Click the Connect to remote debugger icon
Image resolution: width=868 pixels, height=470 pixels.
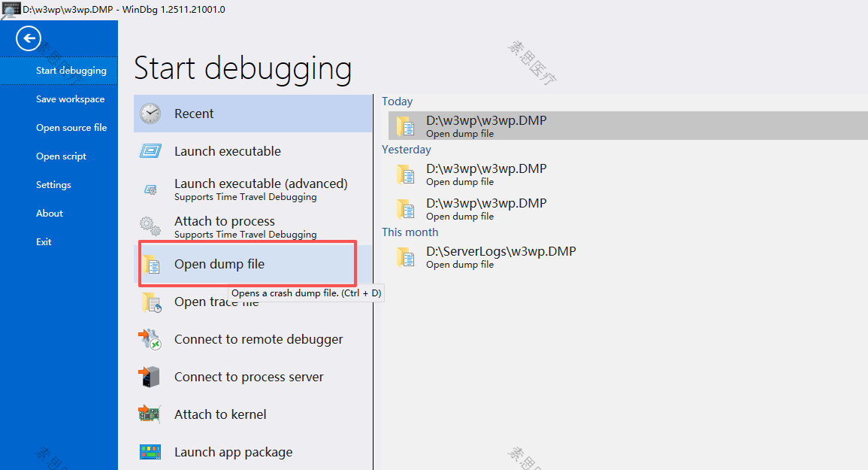[x=150, y=339]
